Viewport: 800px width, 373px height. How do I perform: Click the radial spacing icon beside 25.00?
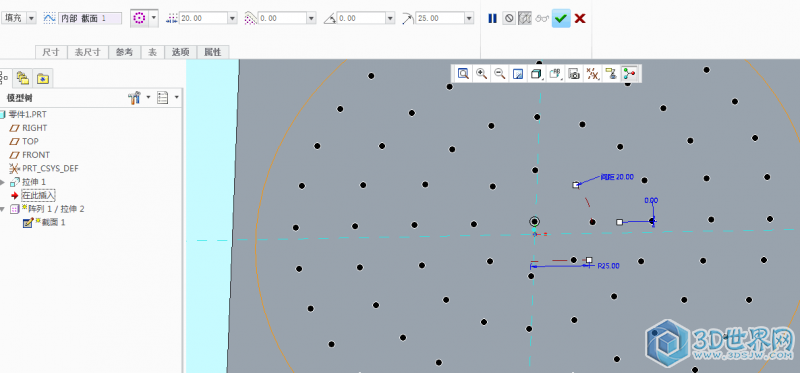coord(408,18)
